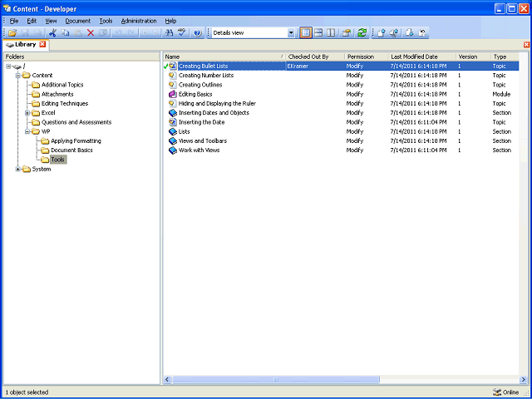Click the Creating Outlines topic icon
The image size is (532, 399).
click(x=173, y=85)
